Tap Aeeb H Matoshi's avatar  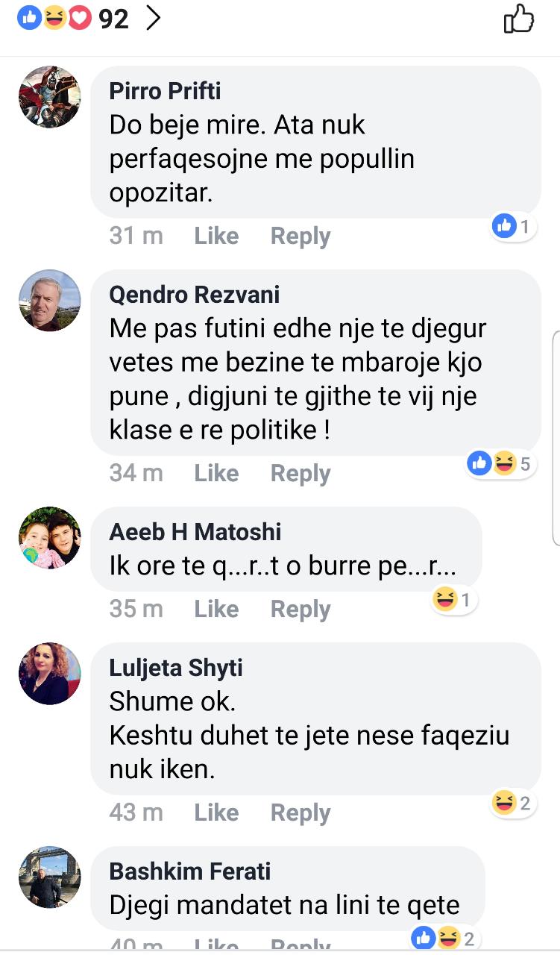[x=49, y=537]
